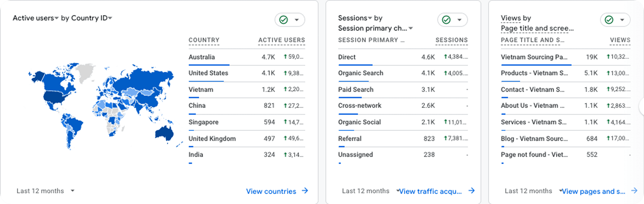This screenshot has width=644, height=204.
Task: Open status dropdown arrow on Views card
Action: point(622,20)
